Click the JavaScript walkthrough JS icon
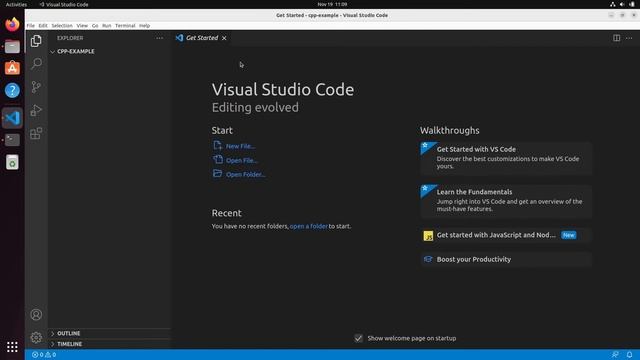 (x=428, y=236)
